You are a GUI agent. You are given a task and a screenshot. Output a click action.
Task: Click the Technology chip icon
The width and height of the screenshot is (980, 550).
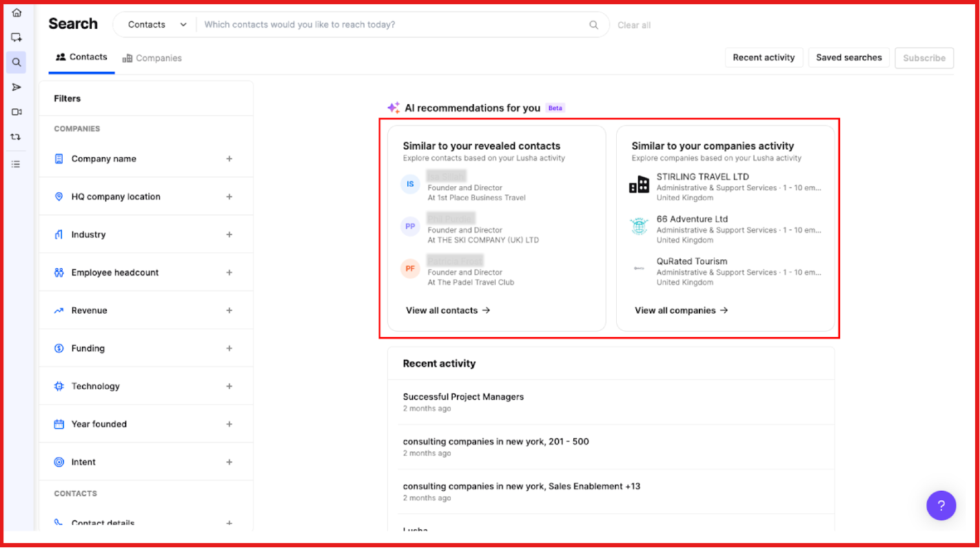pyautogui.click(x=59, y=386)
